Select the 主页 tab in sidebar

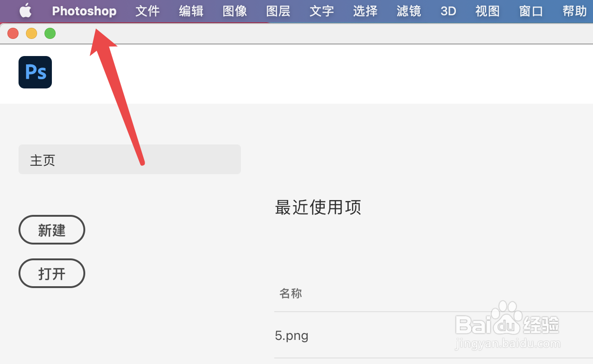(x=130, y=159)
